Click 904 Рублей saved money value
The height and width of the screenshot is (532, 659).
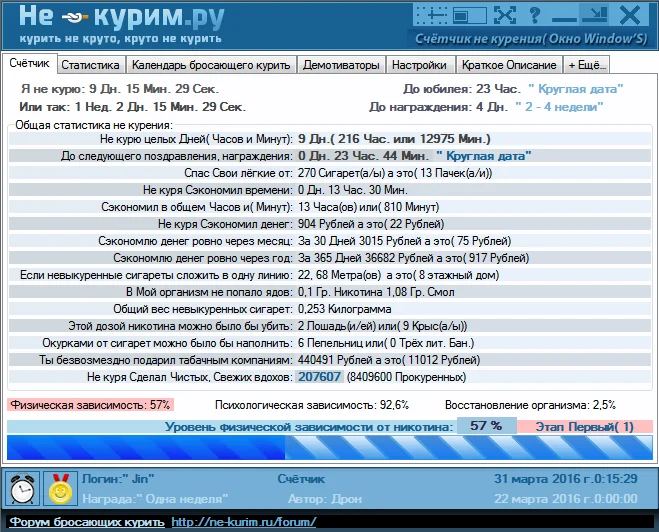(371, 224)
